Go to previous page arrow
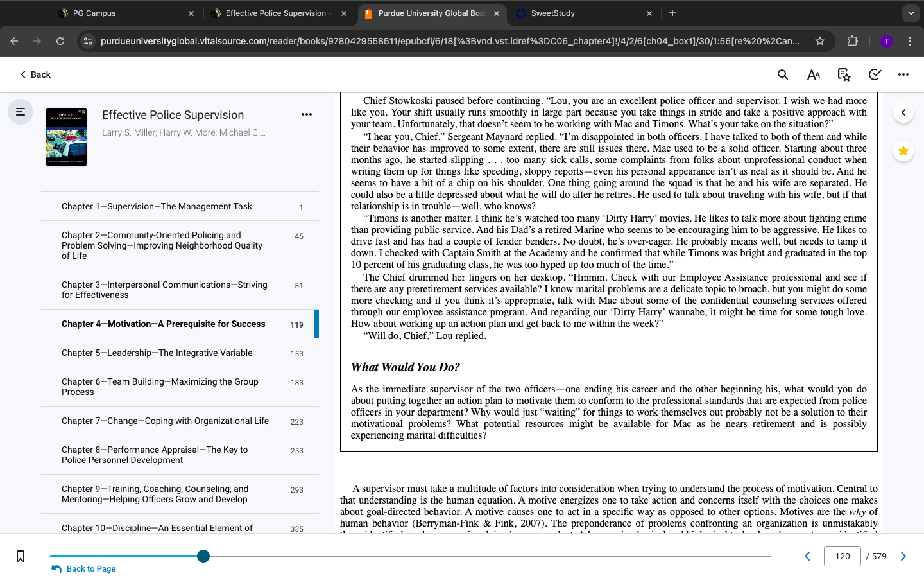This screenshot has width=924, height=578. pos(807,556)
